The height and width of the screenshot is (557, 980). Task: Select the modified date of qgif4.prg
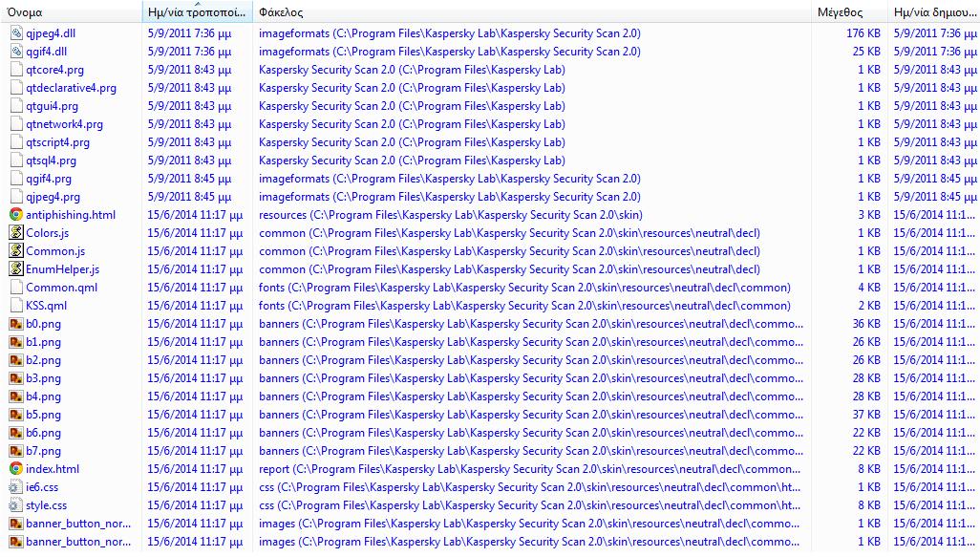tap(189, 178)
